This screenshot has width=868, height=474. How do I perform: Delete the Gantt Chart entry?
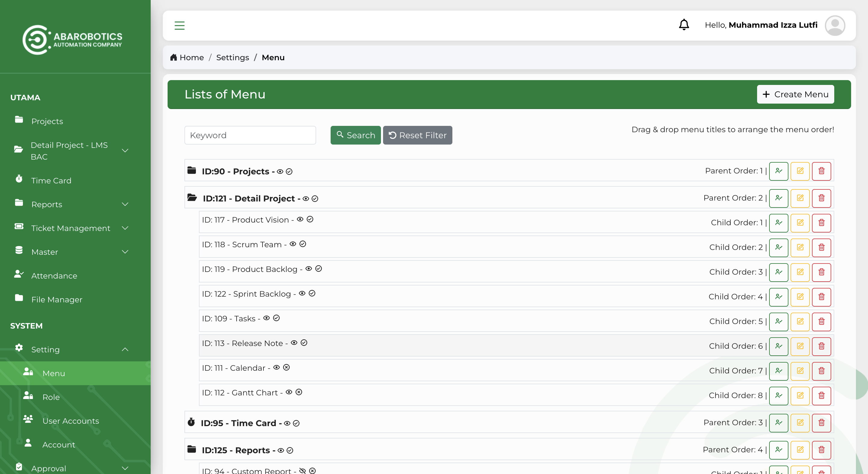click(x=821, y=396)
